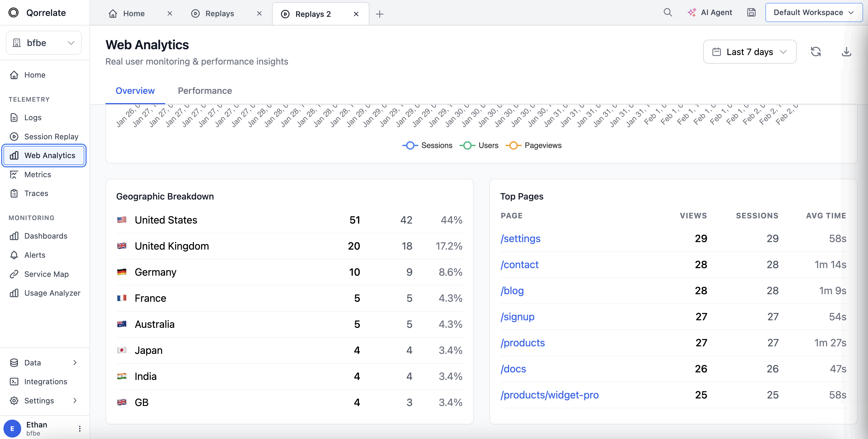Launch the Usage Analyzer
868x439 pixels.
[52, 293]
